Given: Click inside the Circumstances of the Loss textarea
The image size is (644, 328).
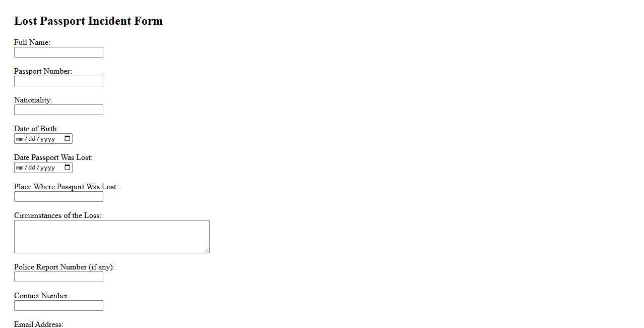Looking at the screenshot, I should tap(111, 236).
